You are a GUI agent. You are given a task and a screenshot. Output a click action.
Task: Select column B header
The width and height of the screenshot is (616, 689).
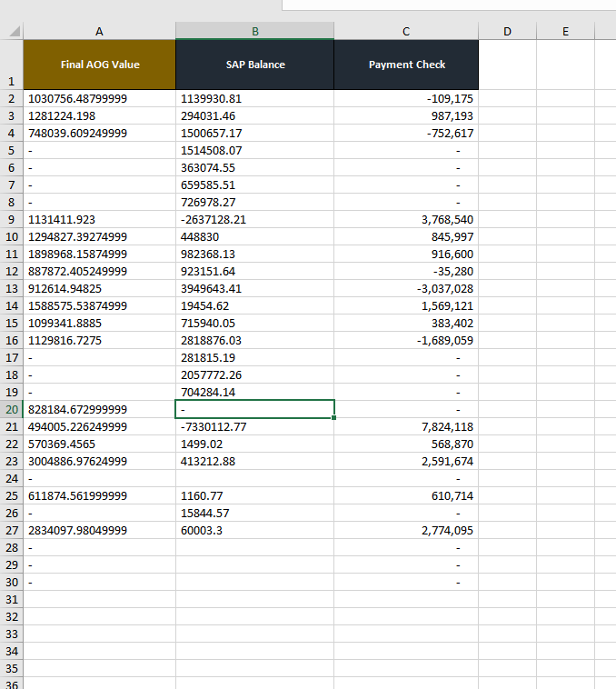[254, 31]
